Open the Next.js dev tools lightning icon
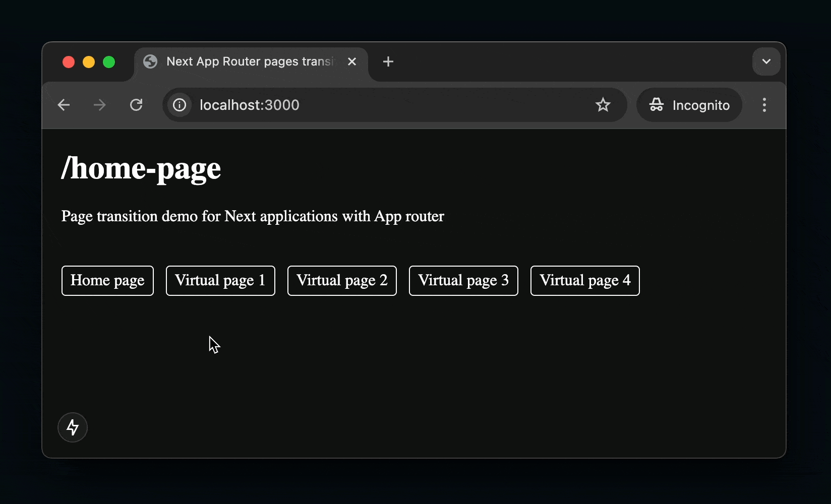Image resolution: width=831 pixels, height=504 pixels. [x=73, y=427]
